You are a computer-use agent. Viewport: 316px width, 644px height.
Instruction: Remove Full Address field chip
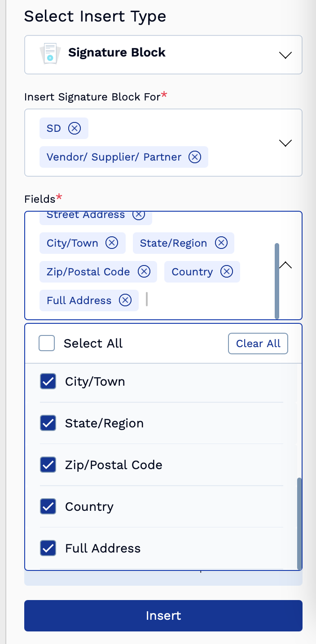point(125,300)
